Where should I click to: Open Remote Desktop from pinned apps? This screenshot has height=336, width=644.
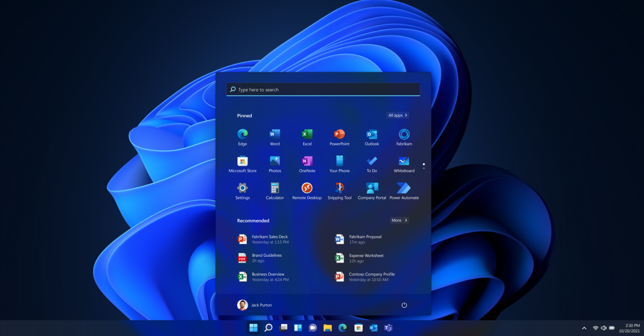click(x=307, y=191)
